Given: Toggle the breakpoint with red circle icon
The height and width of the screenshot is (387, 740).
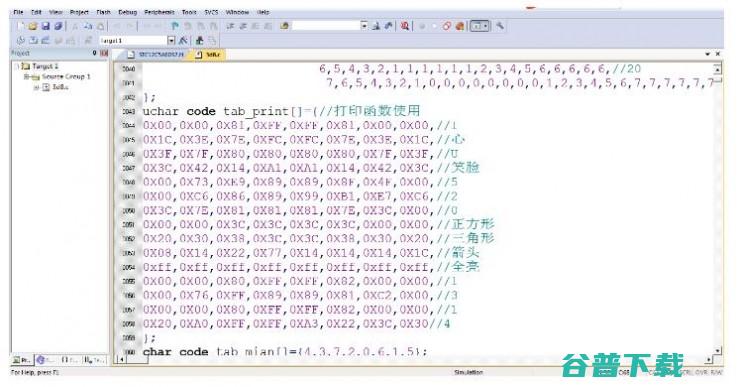Looking at the screenshot, I should click(x=422, y=26).
